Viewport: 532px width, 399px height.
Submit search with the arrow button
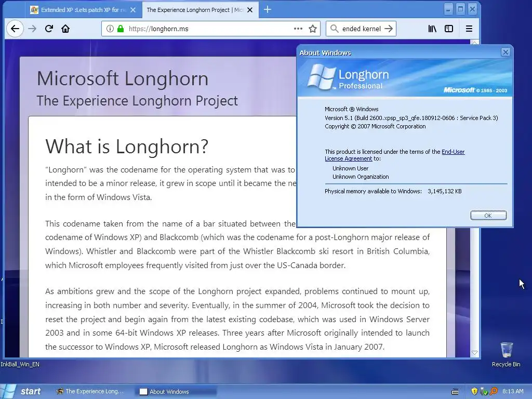(389, 29)
